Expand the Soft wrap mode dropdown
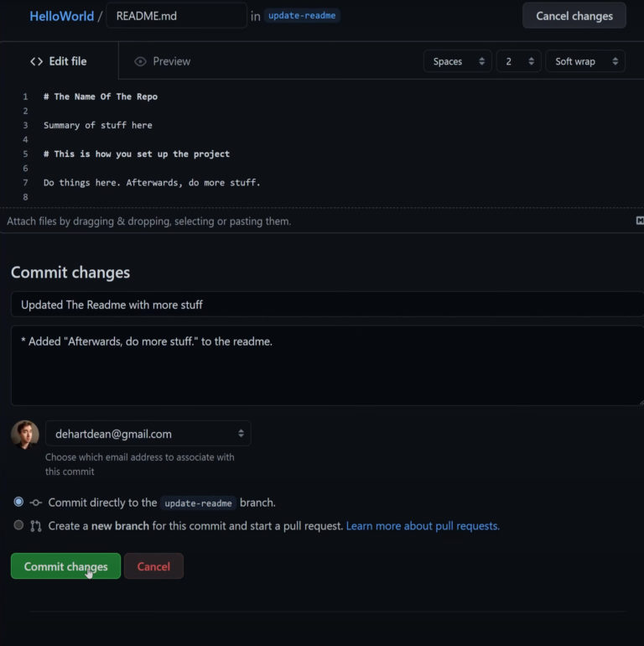The image size is (644, 646). [x=585, y=61]
